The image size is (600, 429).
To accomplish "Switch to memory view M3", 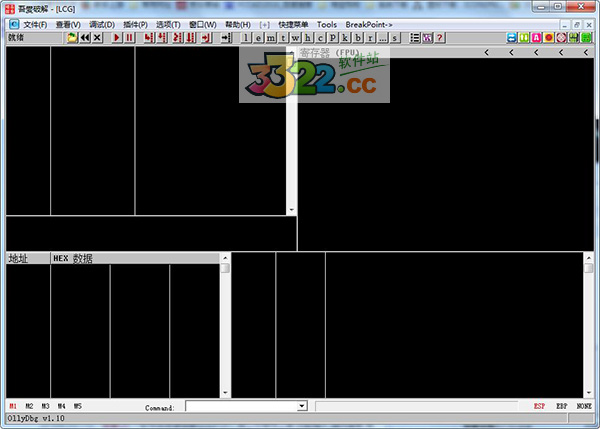I will [x=45, y=406].
